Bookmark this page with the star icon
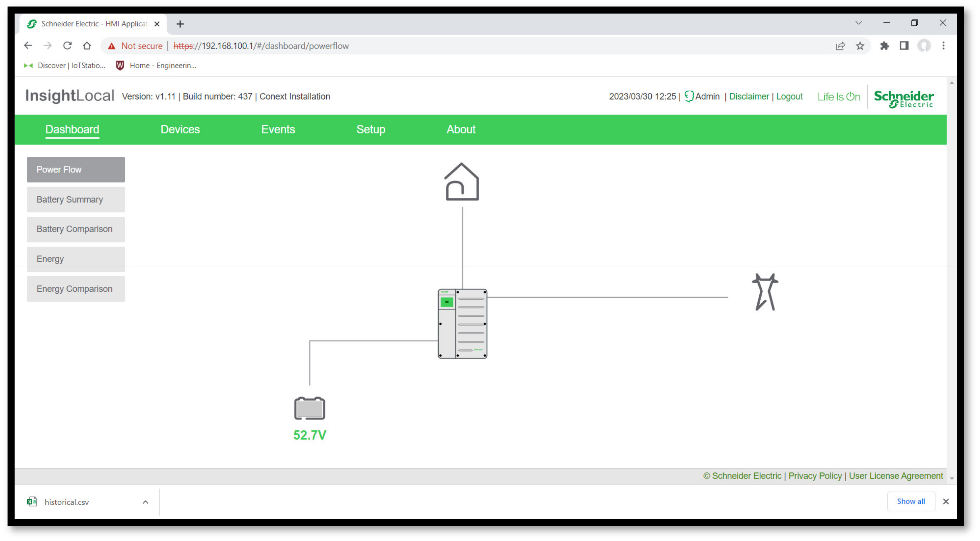This screenshot has height=541, width=980. (860, 46)
